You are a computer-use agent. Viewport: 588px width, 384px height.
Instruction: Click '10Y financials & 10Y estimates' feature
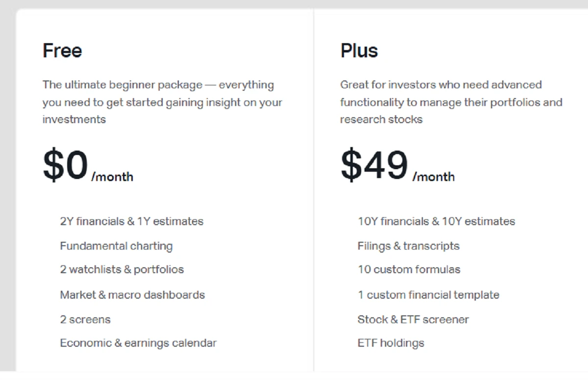pyautogui.click(x=436, y=221)
